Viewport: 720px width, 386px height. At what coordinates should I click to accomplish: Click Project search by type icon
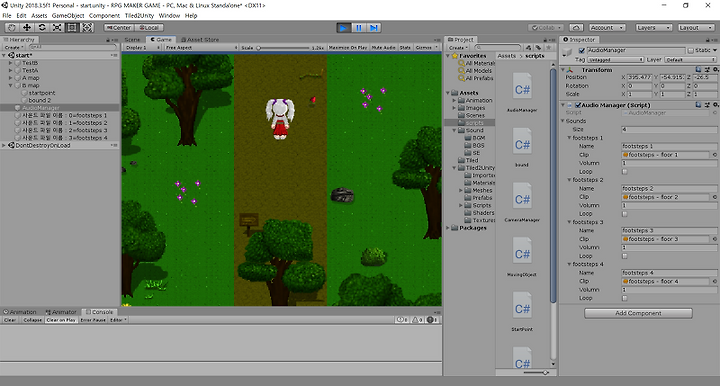point(529,47)
